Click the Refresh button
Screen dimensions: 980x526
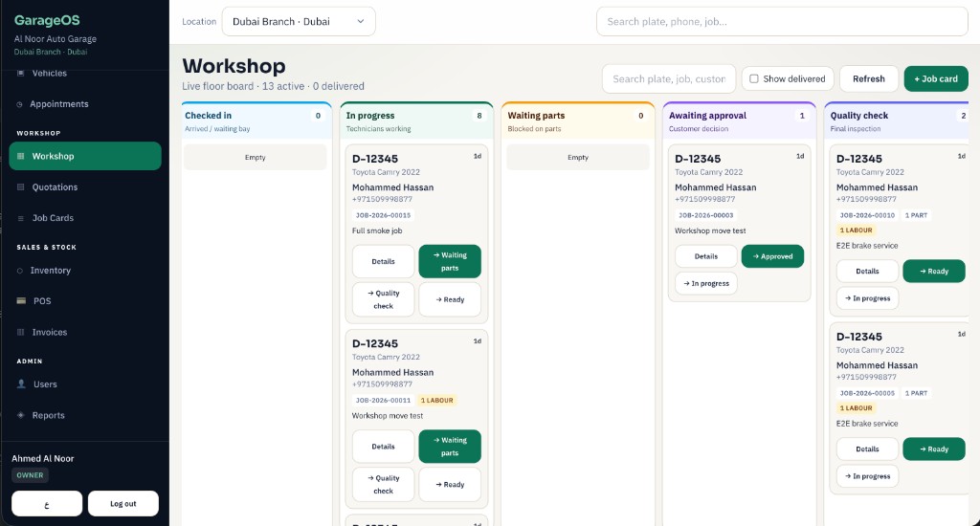869,78
